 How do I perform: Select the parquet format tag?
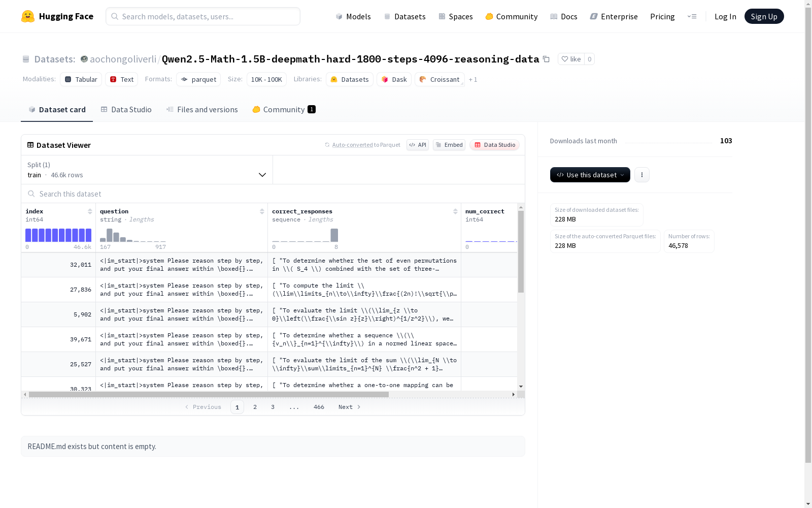[x=198, y=79]
